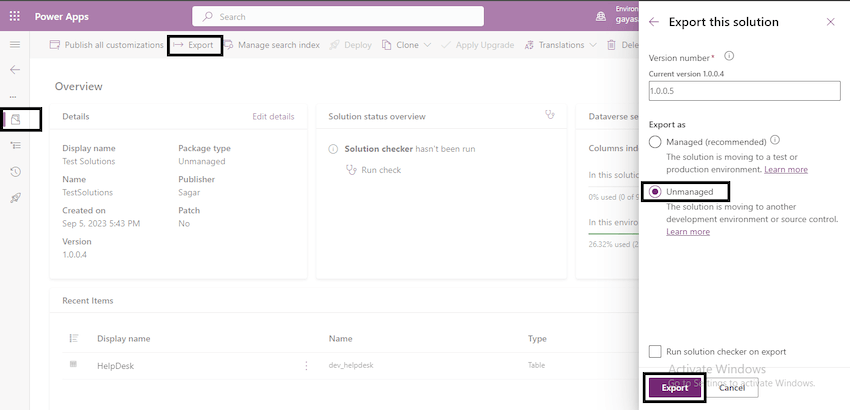850x410 pixels.
Task: Click the Search box
Action: pyautogui.click(x=338, y=17)
